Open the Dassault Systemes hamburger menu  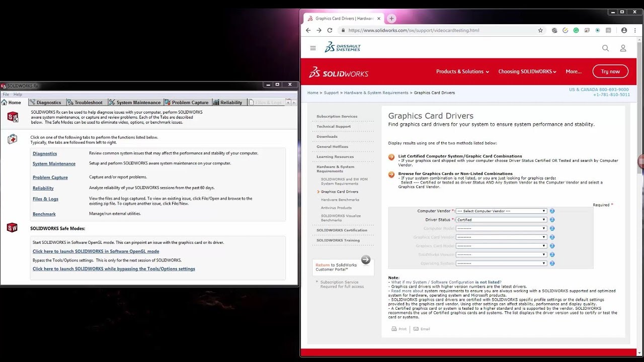click(x=313, y=48)
